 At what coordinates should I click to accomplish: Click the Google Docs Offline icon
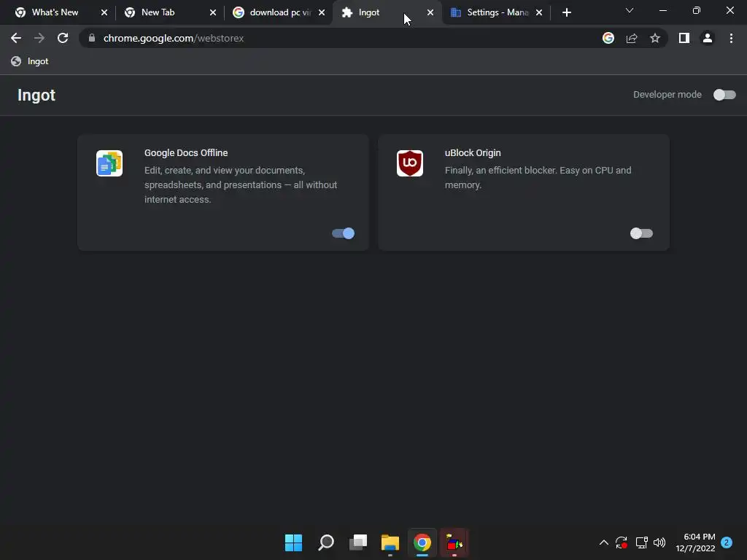coord(109,163)
